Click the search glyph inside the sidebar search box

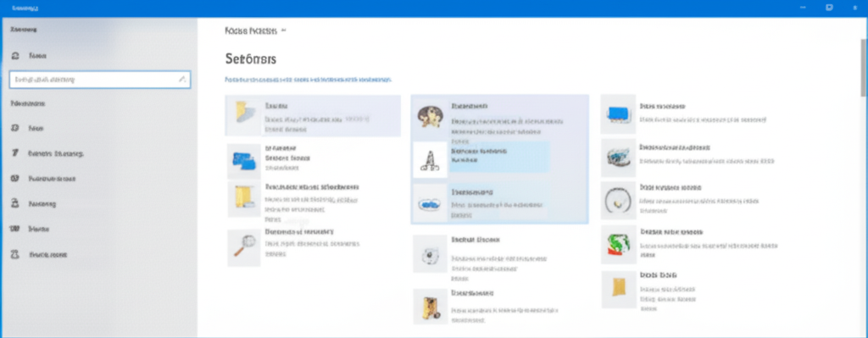pyautogui.click(x=181, y=80)
